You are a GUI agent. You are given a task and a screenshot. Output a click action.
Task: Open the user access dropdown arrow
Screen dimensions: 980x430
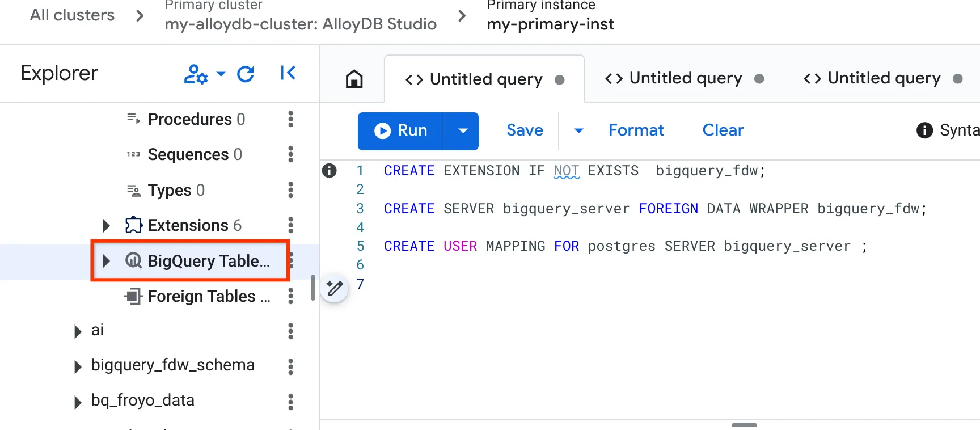click(x=221, y=74)
